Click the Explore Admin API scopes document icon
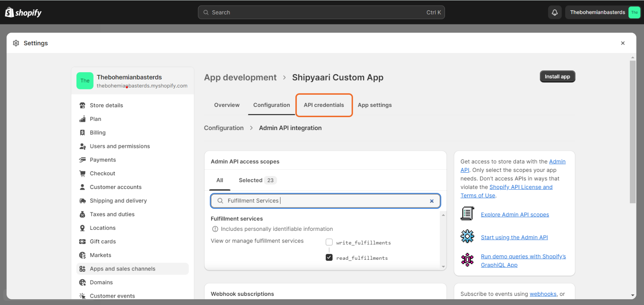Screen dimensions: 644x305 click(467, 214)
